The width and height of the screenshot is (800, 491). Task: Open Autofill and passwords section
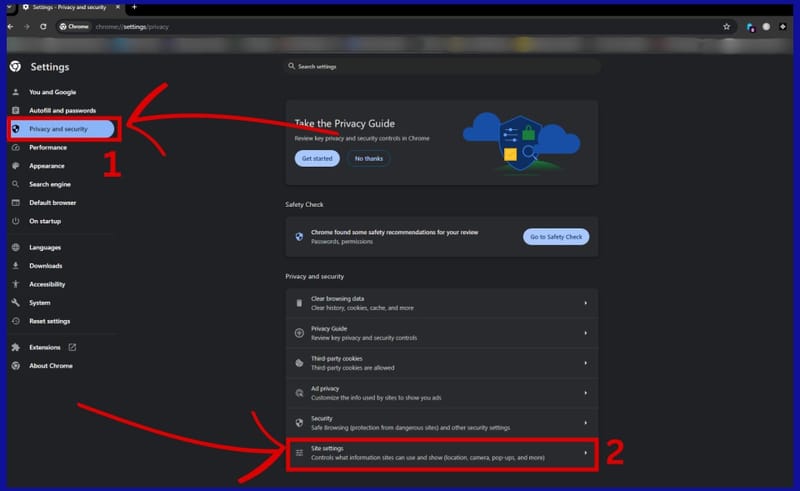(62, 110)
